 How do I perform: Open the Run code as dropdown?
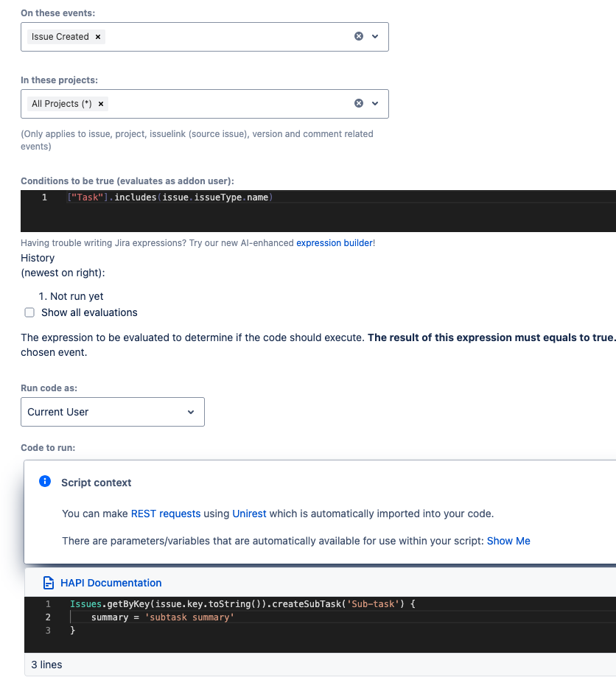click(x=112, y=411)
